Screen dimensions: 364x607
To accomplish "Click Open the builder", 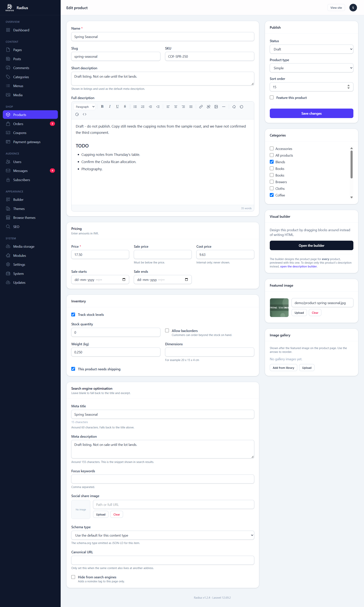I will [311, 246].
